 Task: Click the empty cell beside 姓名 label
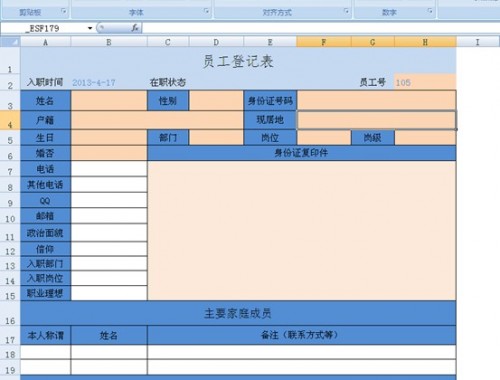pyautogui.click(x=109, y=101)
